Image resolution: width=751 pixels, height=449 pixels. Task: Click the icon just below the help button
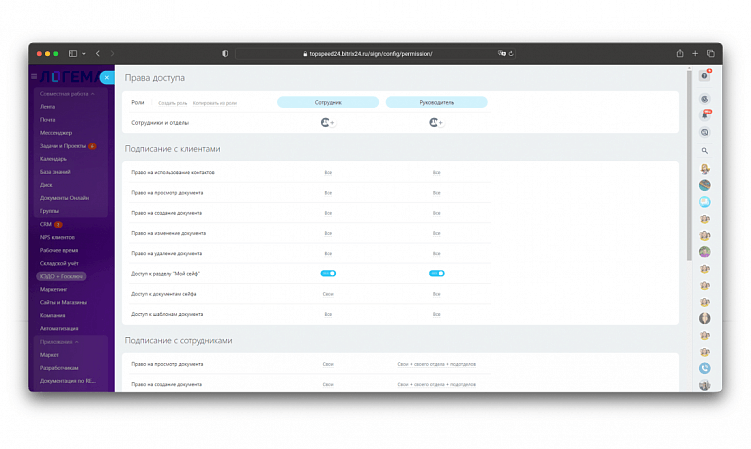(x=705, y=99)
